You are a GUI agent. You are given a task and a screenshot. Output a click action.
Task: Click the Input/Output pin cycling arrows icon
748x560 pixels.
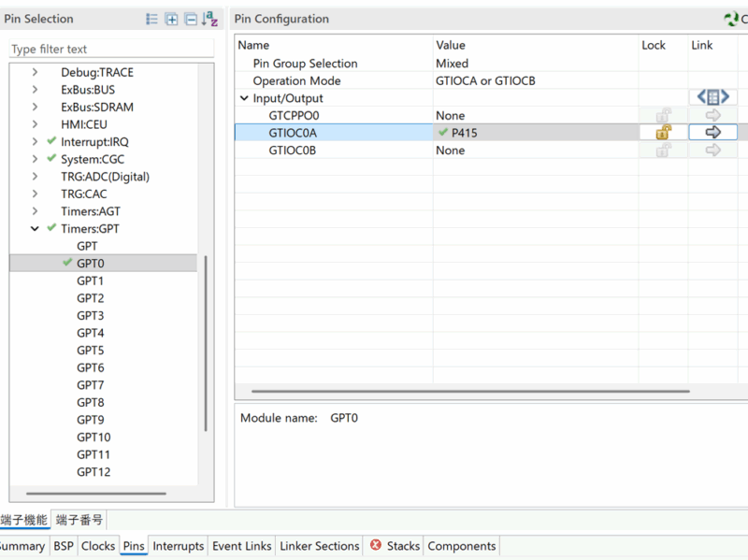click(x=713, y=97)
